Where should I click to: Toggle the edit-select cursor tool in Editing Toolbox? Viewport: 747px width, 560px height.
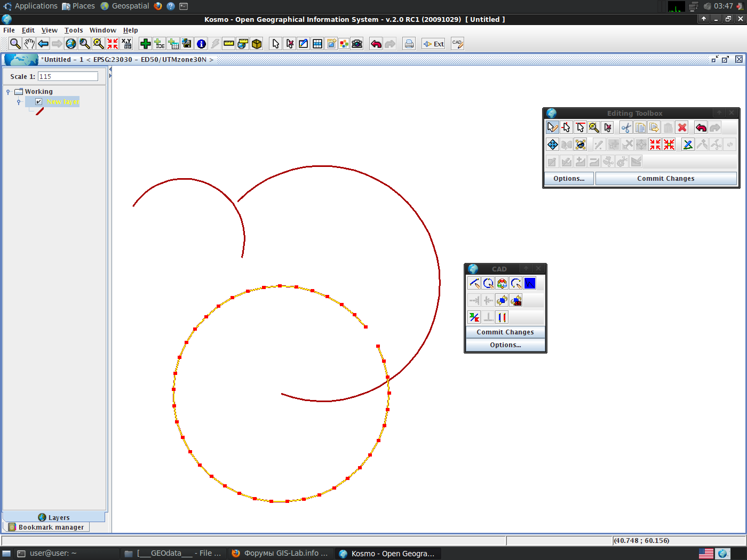pyautogui.click(x=553, y=127)
